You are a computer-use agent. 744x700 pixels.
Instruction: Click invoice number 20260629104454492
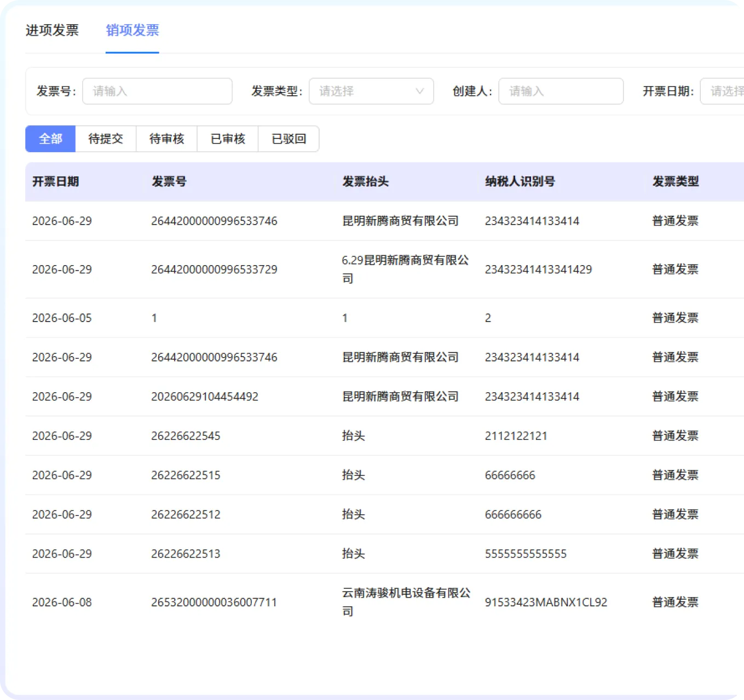coord(205,397)
